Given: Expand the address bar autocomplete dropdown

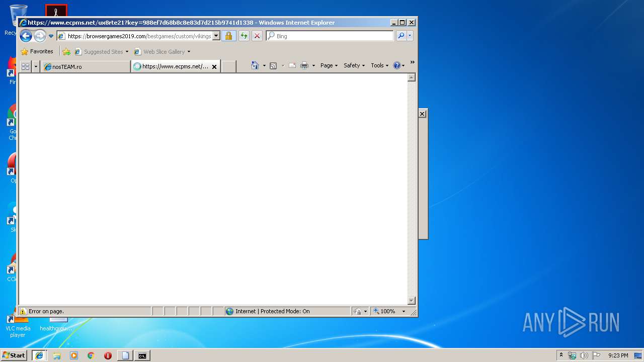Looking at the screenshot, I should 216,36.
